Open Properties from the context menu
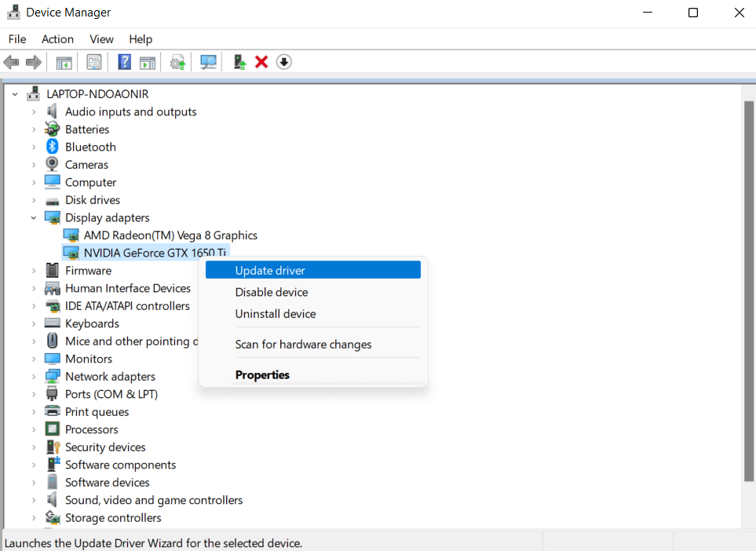 (313, 374)
